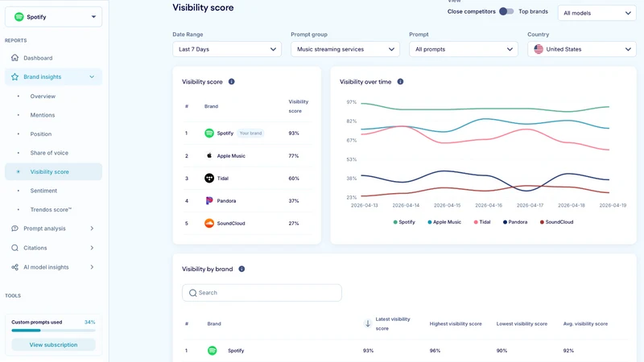Toggle Spotify series in chart legend
The image size is (644, 362).
(404, 222)
